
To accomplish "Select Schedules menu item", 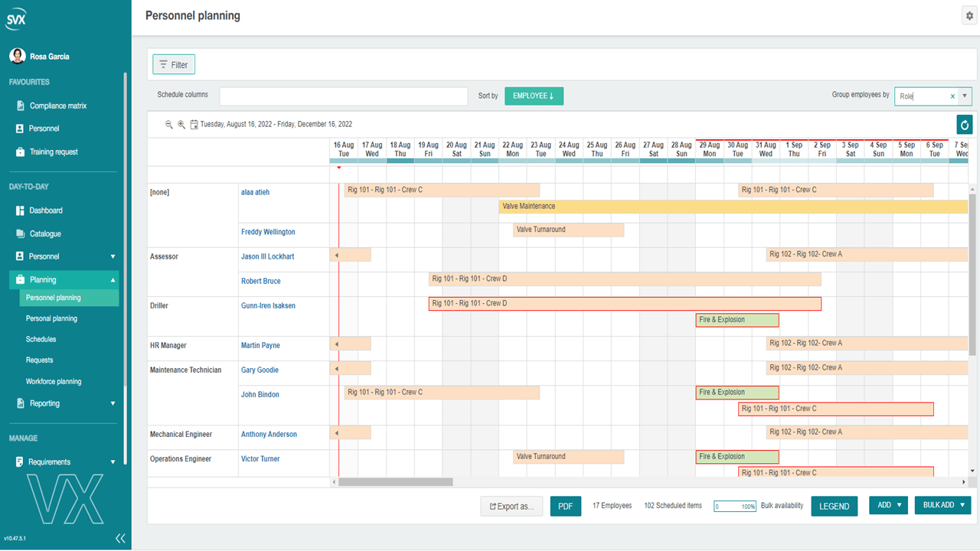I will (x=41, y=339).
